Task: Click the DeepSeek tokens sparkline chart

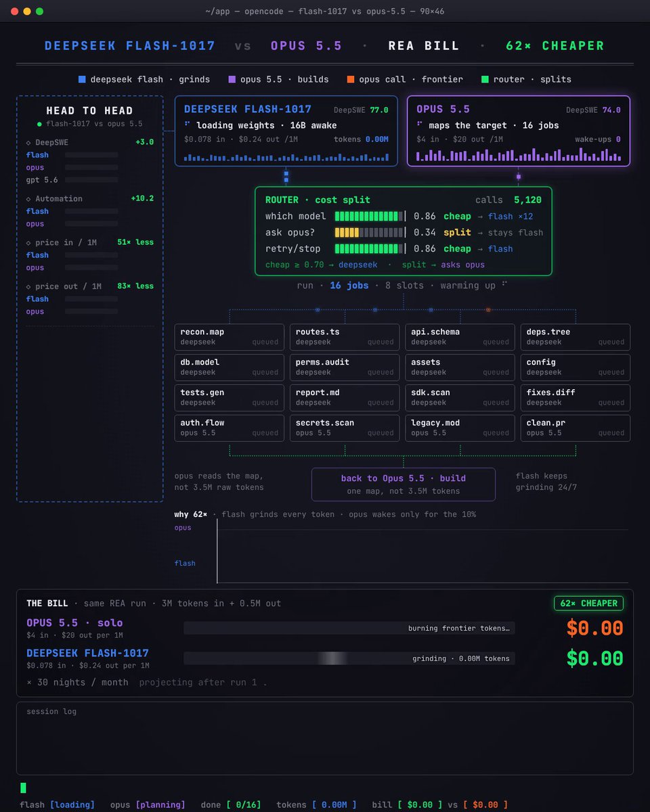Action: [286, 156]
